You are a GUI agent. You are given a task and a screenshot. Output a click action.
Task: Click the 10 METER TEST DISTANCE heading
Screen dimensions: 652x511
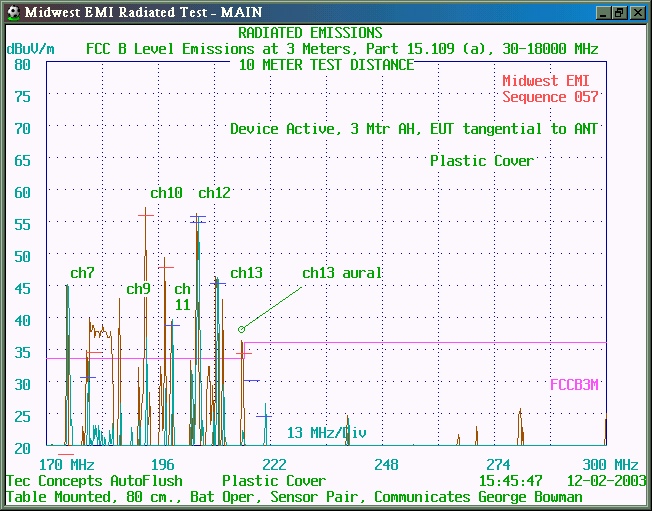(326, 64)
